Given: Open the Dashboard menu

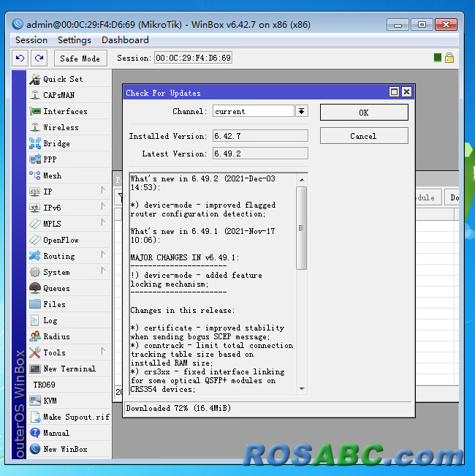Looking at the screenshot, I should tap(125, 40).
